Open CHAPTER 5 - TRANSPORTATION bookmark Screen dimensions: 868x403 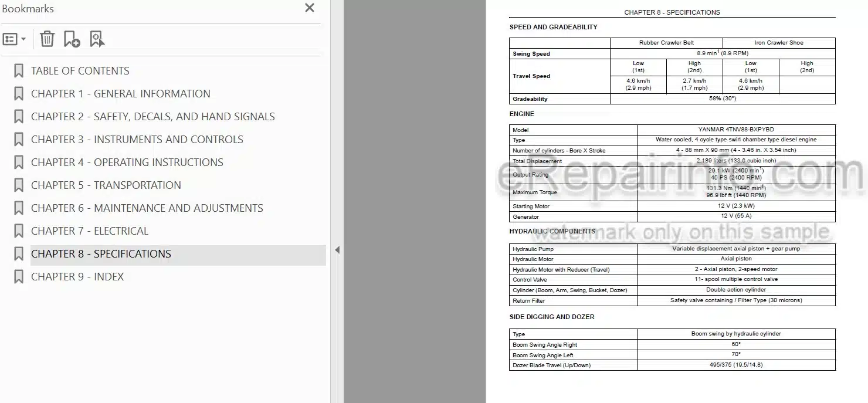[106, 185]
